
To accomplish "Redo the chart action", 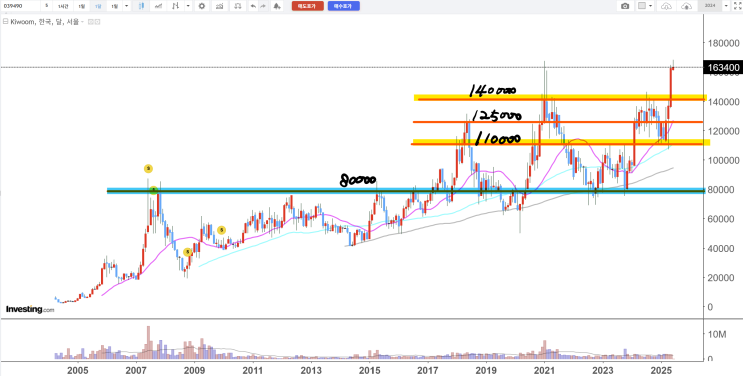I will [x=263, y=6].
